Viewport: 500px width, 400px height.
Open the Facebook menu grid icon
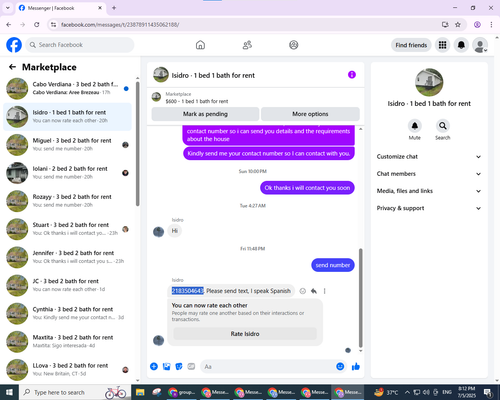click(442, 45)
